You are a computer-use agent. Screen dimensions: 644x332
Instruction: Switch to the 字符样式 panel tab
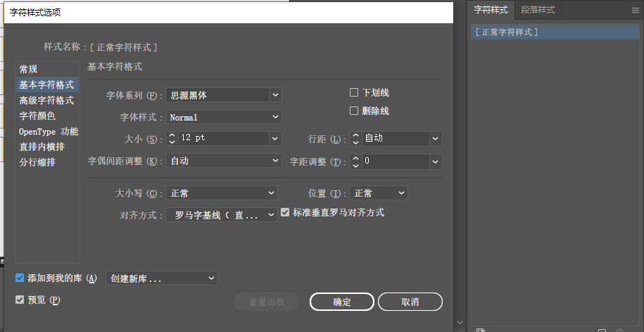(x=491, y=10)
